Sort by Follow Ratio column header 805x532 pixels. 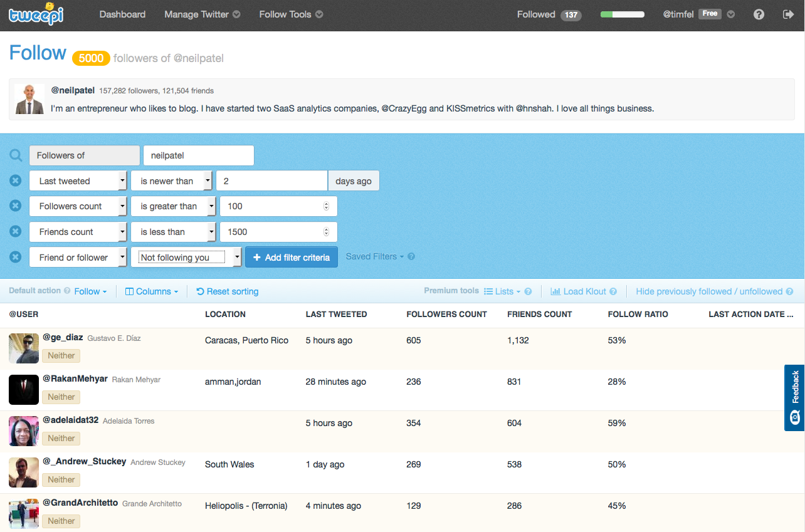(x=638, y=314)
